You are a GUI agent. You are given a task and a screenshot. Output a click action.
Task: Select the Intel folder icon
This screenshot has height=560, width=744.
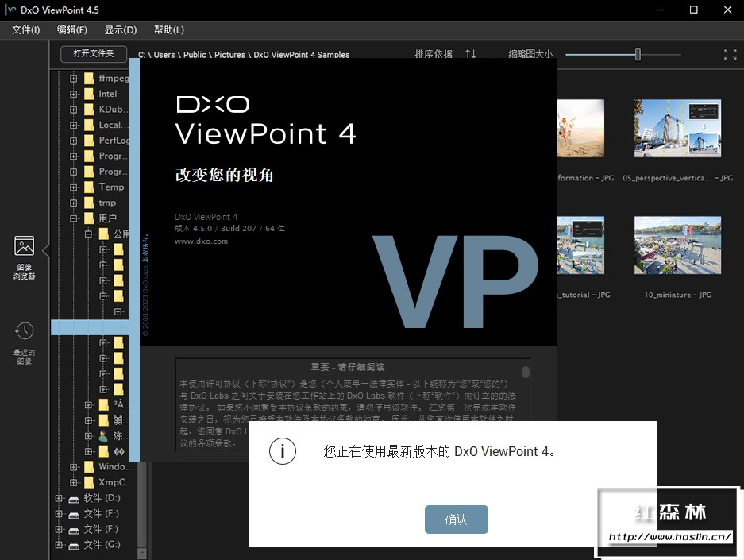click(89, 94)
